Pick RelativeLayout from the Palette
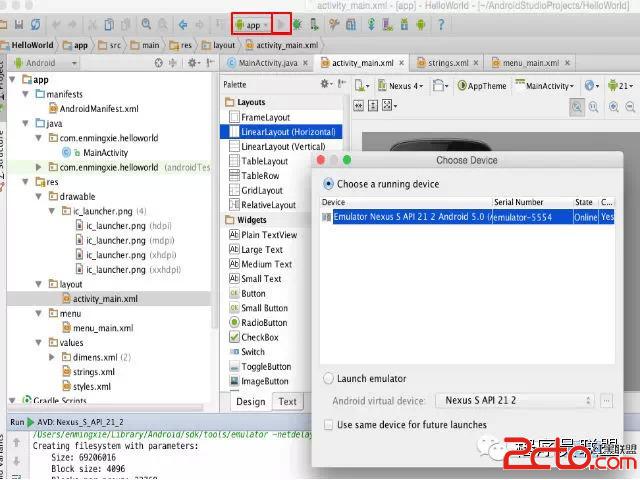 coord(269,205)
